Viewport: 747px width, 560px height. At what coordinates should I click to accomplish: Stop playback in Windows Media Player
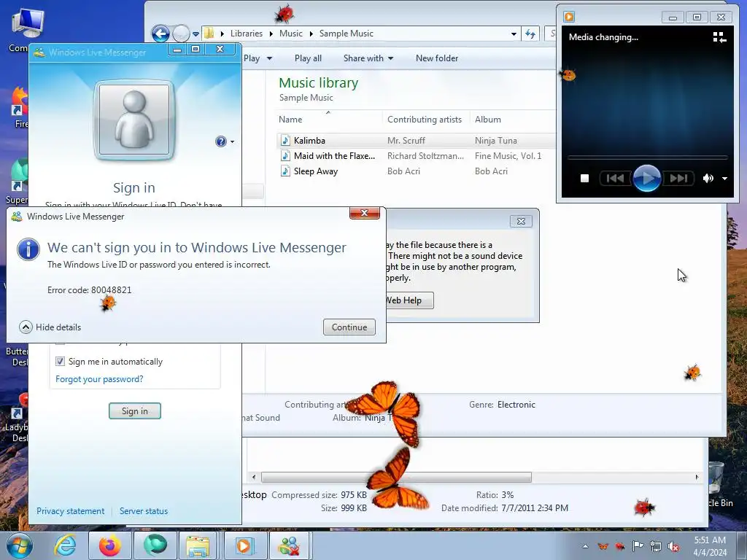pyautogui.click(x=584, y=178)
